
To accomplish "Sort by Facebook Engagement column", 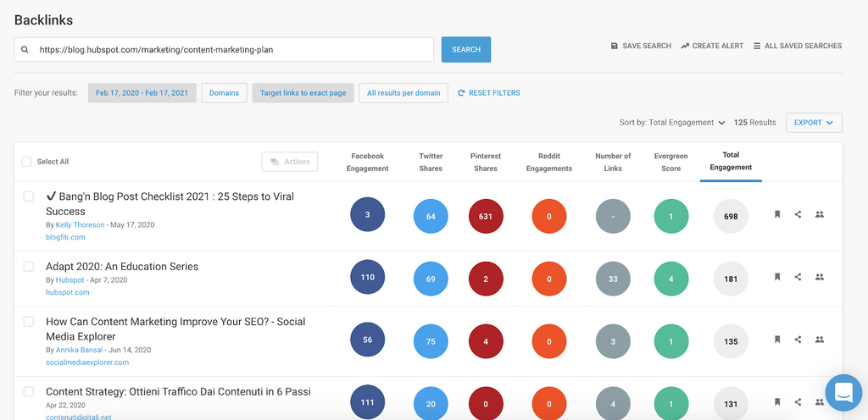I will [367, 162].
